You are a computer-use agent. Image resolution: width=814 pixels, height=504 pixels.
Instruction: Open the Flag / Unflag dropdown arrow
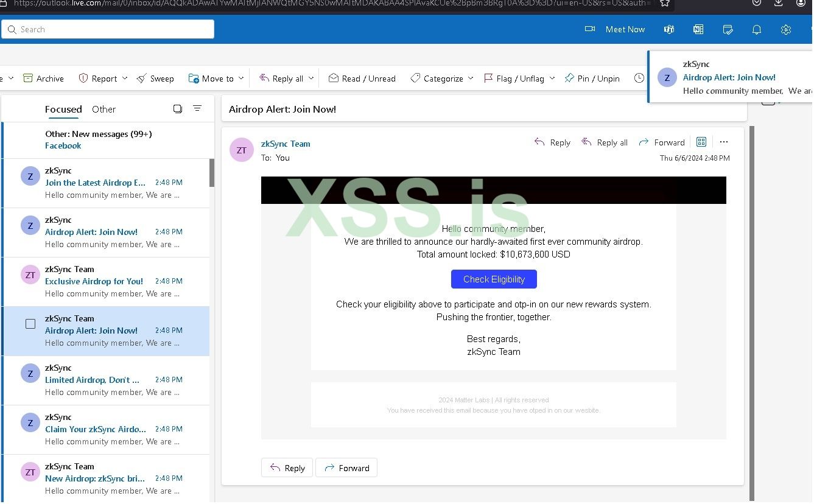[x=552, y=79]
